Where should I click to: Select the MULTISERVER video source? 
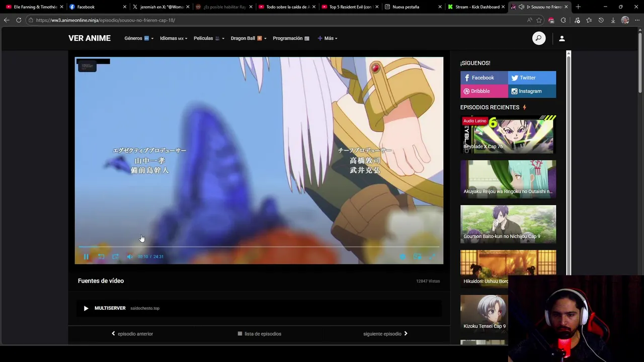click(259, 308)
